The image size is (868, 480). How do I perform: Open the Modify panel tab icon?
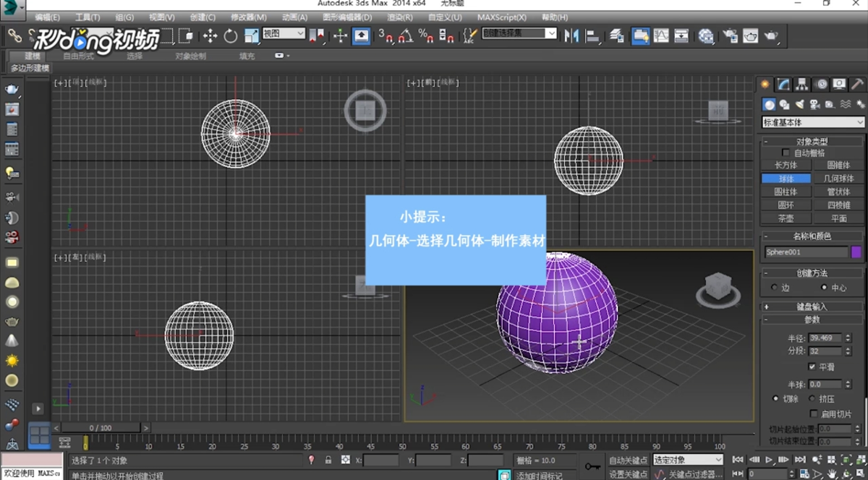(783, 85)
